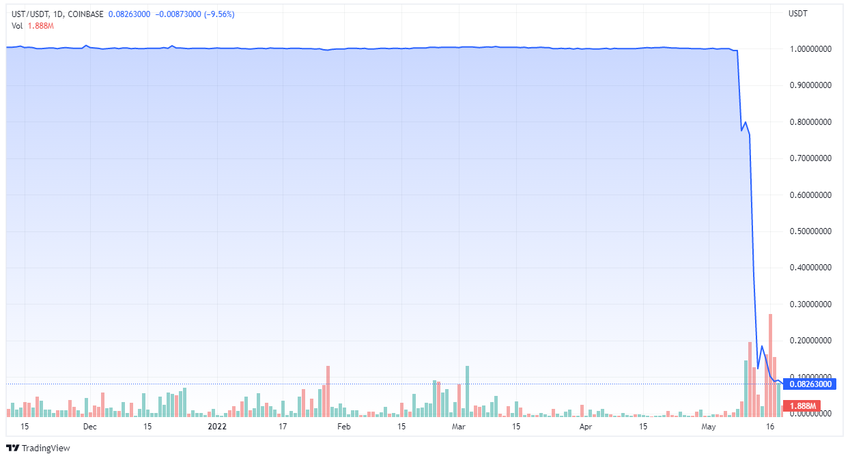The image size is (850, 456).
Task: Click the 0.20000000 price axis label
Action: [810, 341]
